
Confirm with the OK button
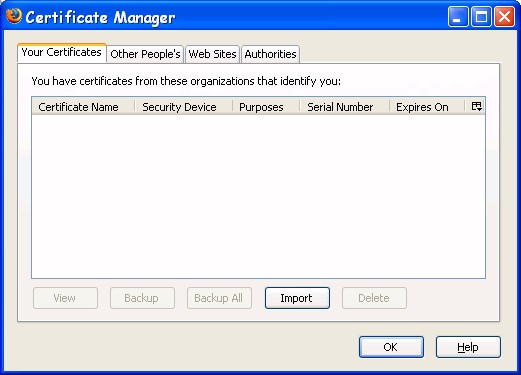391,347
